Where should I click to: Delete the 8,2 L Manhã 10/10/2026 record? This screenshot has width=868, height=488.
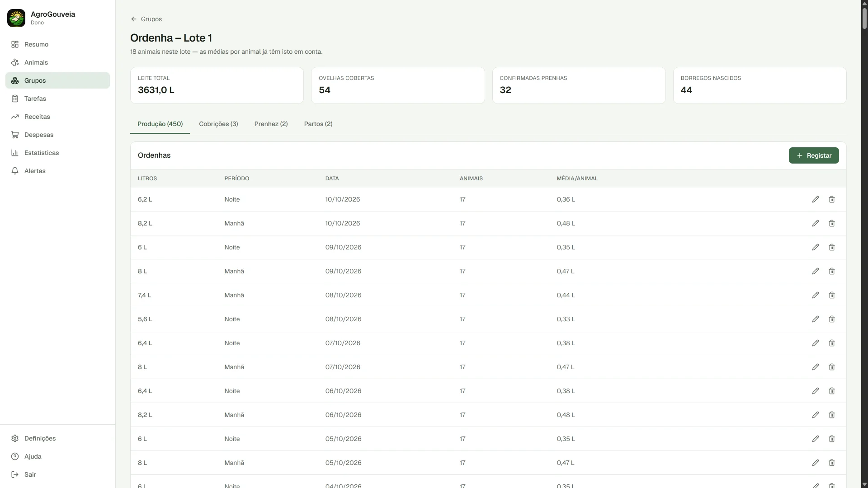(831, 223)
